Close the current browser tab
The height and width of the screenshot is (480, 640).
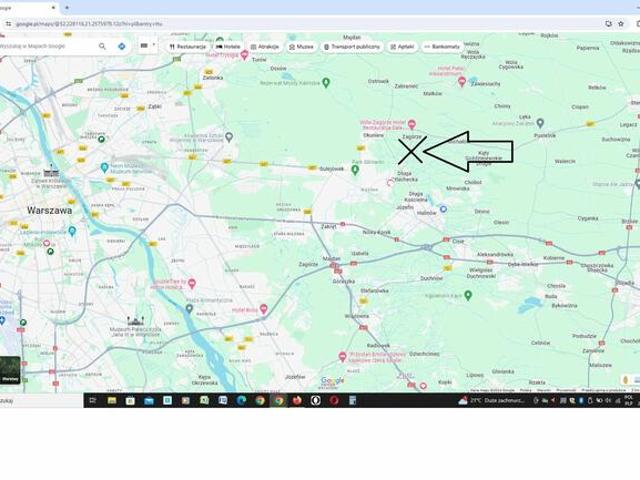pyautogui.click(x=53, y=7)
